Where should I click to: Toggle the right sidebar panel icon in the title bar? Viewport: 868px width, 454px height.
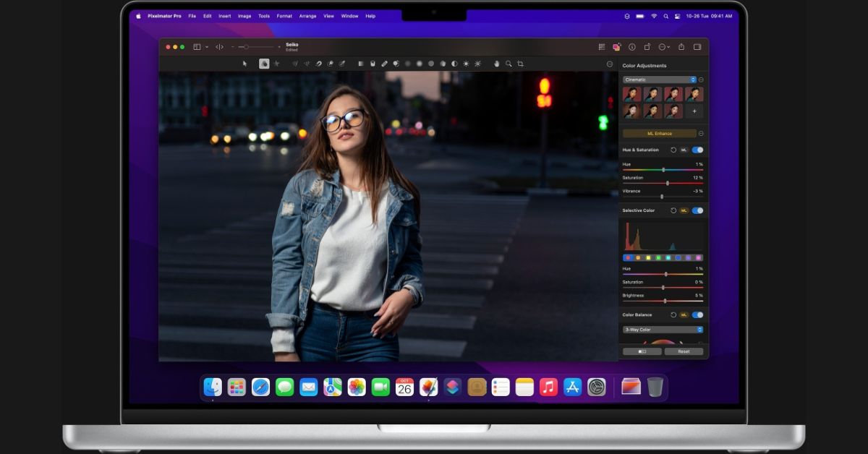click(697, 47)
